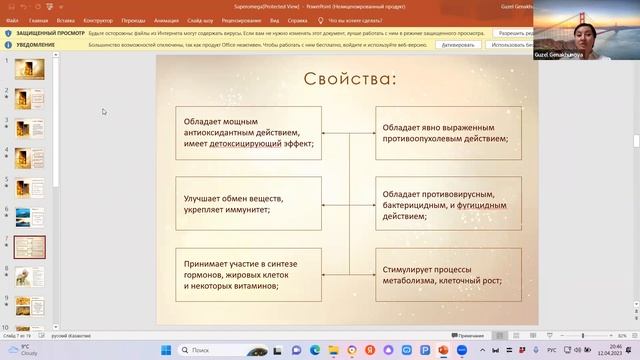This screenshot has height=360, width=640.
Task: Open the Слайд-шоу ribbon tab
Action: click(200, 20)
